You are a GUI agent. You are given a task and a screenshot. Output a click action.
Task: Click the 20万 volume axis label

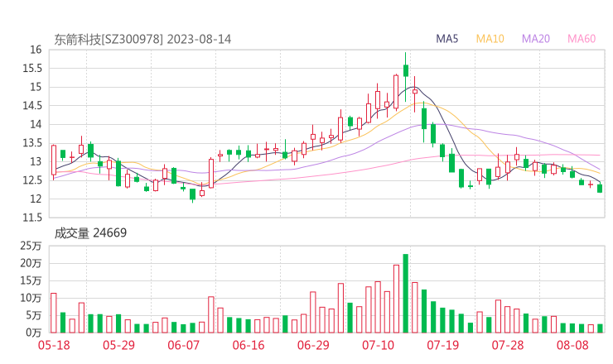point(31,263)
